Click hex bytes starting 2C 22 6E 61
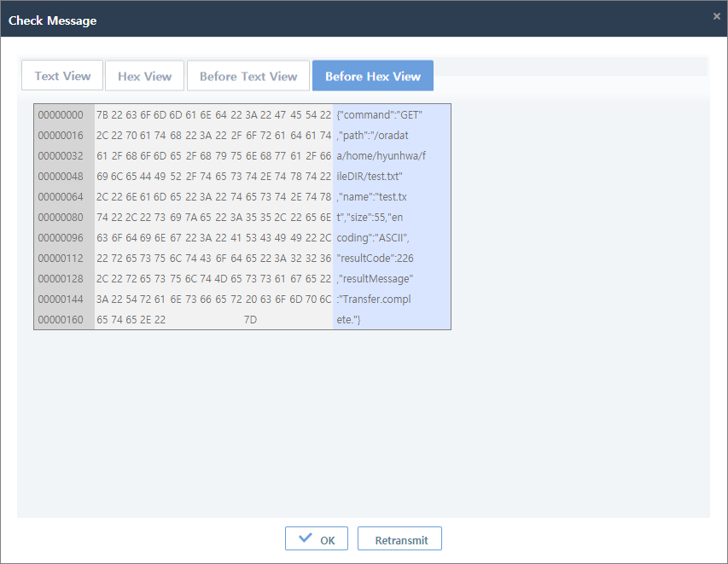This screenshot has height=564, width=728. click(213, 196)
